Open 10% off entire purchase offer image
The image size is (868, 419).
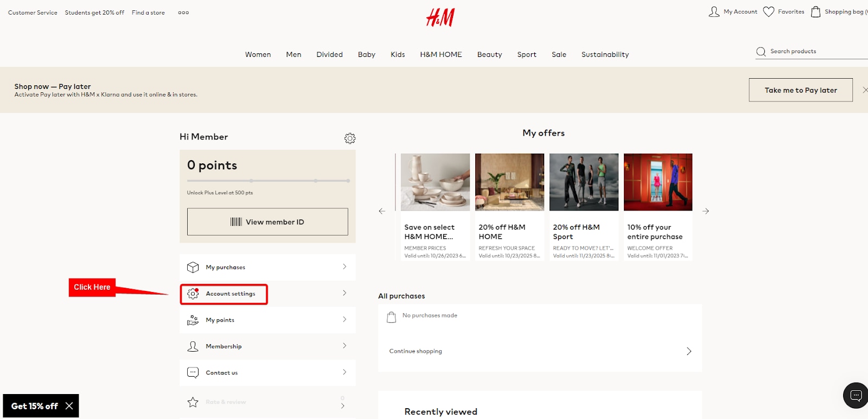[x=658, y=182]
